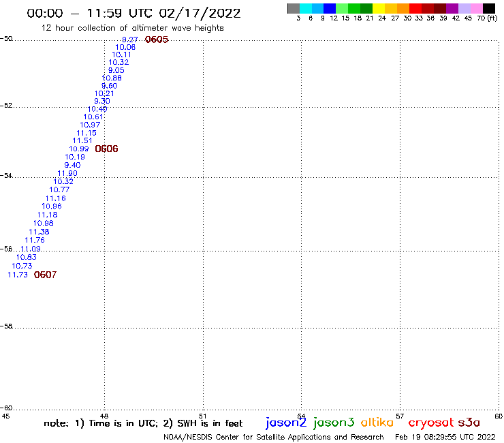Click the lavender swatch in the color scale

pyautogui.click(x=464, y=8)
